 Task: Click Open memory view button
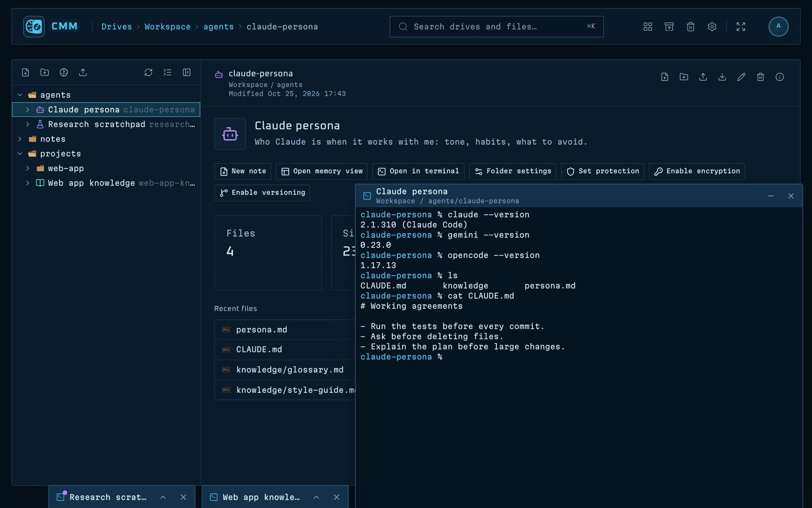(x=322, y=172)
